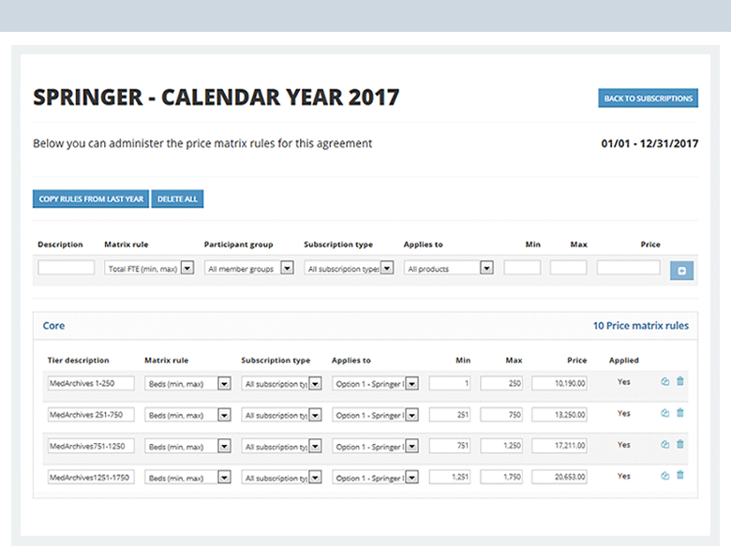731x560 pixels.
Task: Open Applies to dropdown for MedArchives751-1250
Action: tap(375, 446)
